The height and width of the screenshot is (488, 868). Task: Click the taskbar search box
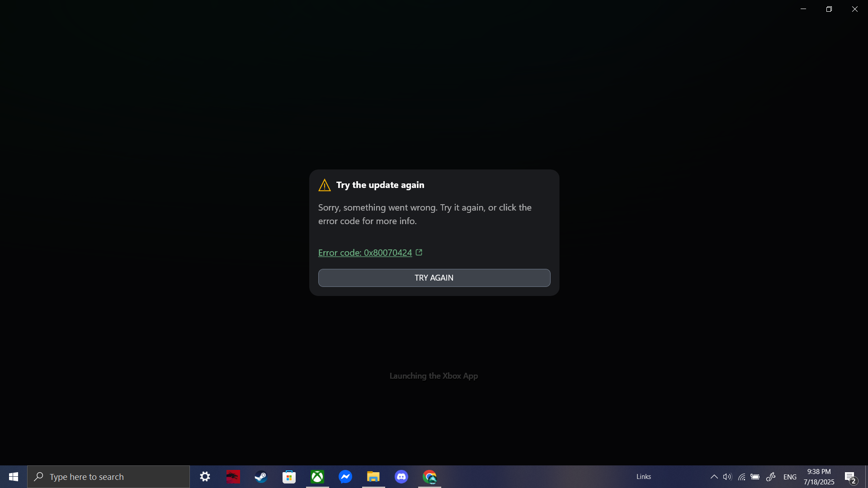click(108, 477)
